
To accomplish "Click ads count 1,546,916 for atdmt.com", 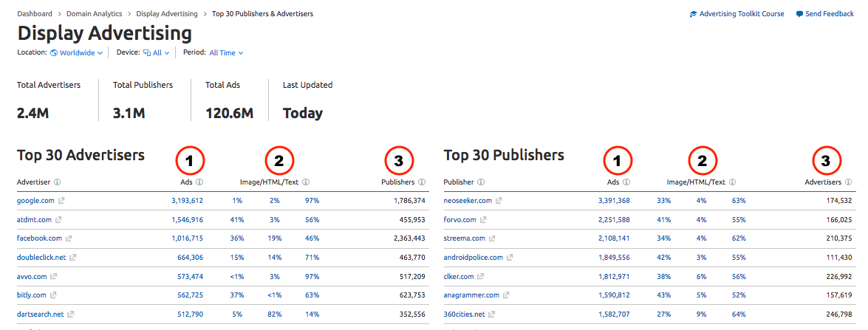I will [187, 219].
